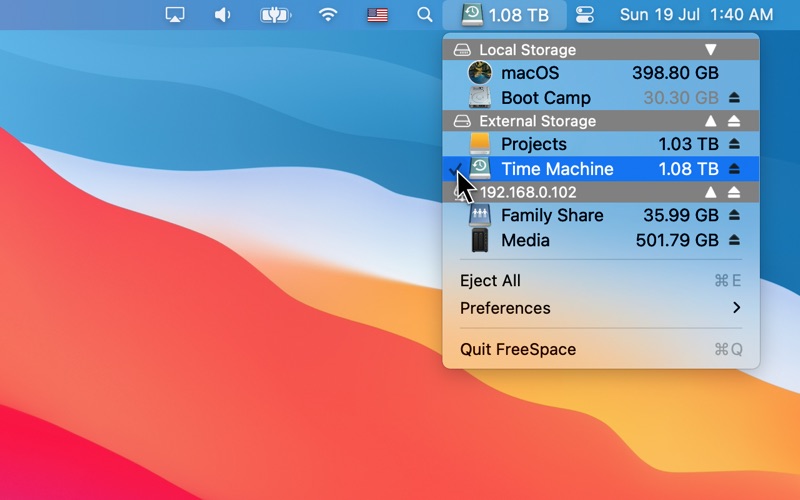
Task: Click the Local Storage drive header icon
Action: click(462, 49)
